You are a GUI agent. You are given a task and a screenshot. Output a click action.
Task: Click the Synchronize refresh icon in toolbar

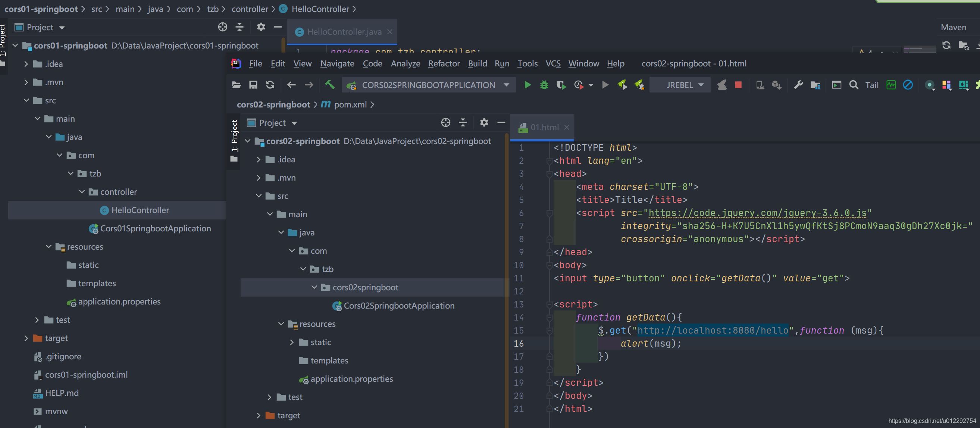(x=270, y=85)
